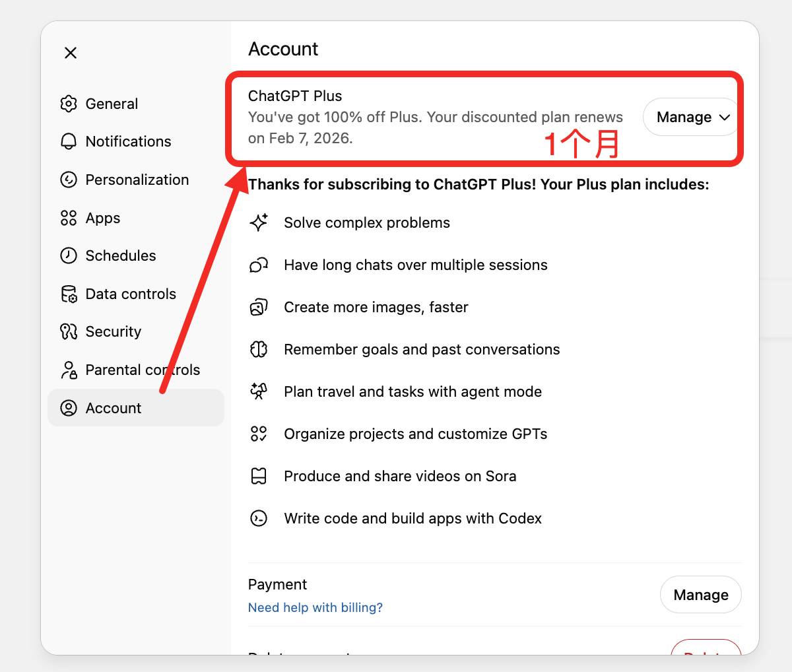
Task: Select the Data controls menu item
Action: pyautogui.click(x=131, y=294)
